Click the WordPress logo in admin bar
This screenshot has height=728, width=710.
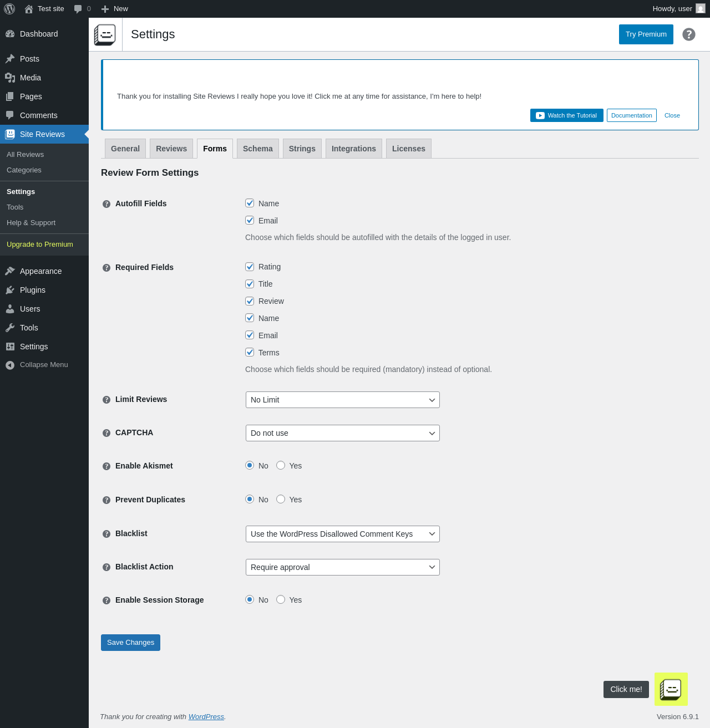[x=9, y=9]
